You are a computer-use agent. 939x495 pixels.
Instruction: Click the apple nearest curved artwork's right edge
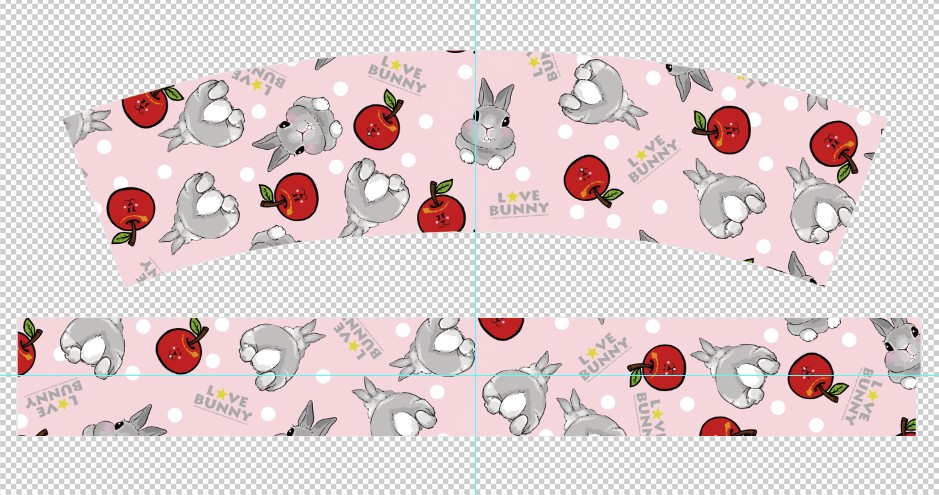[x=833, y=144]
